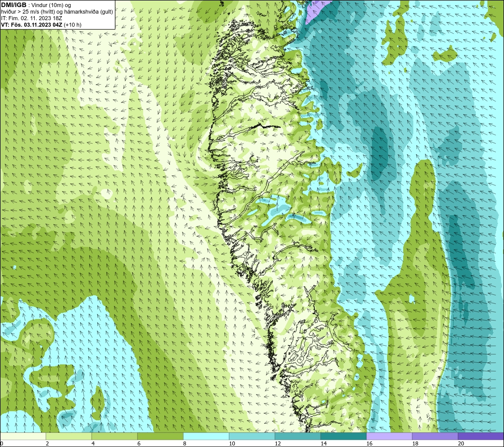Click the legend label '12'
The width and height of the screenshot is (504, 447).
pos(278,444)
